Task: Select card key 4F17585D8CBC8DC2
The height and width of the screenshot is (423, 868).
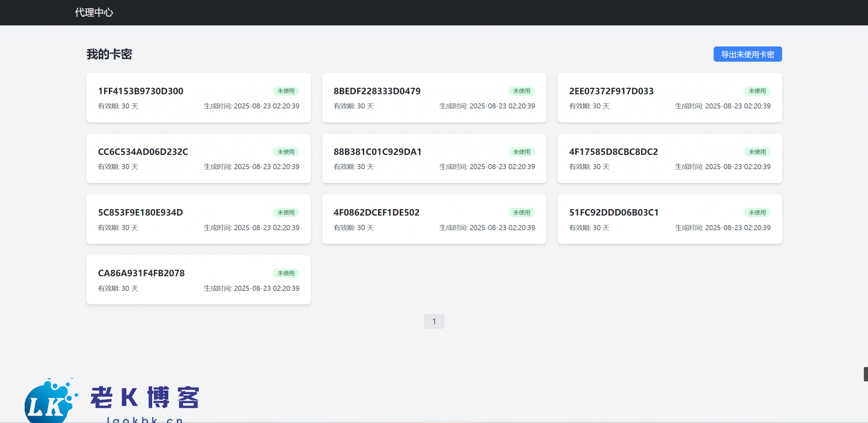Action: click(x=613, y=152)
